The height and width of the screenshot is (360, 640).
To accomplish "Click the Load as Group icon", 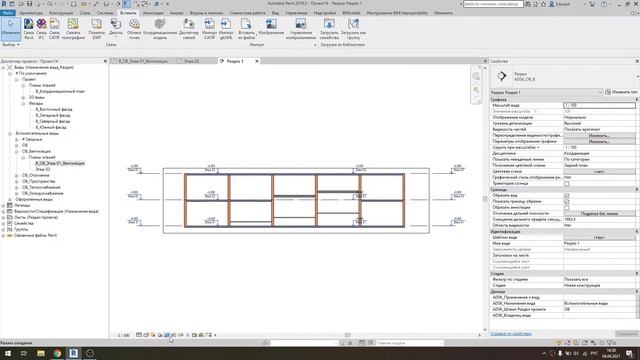I will [353, 29].
